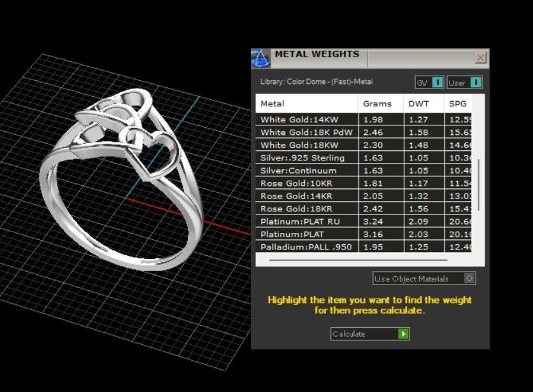Click the 2.03 DWT value for Platinum:PLAT

[x=418, y=234]
